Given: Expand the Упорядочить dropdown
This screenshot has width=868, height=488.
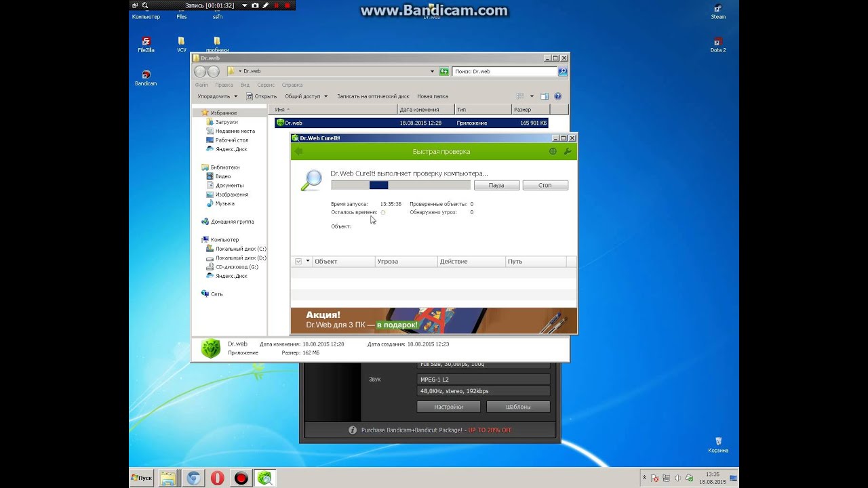Looking at the screenshot, I should click(x=217, y=96).
